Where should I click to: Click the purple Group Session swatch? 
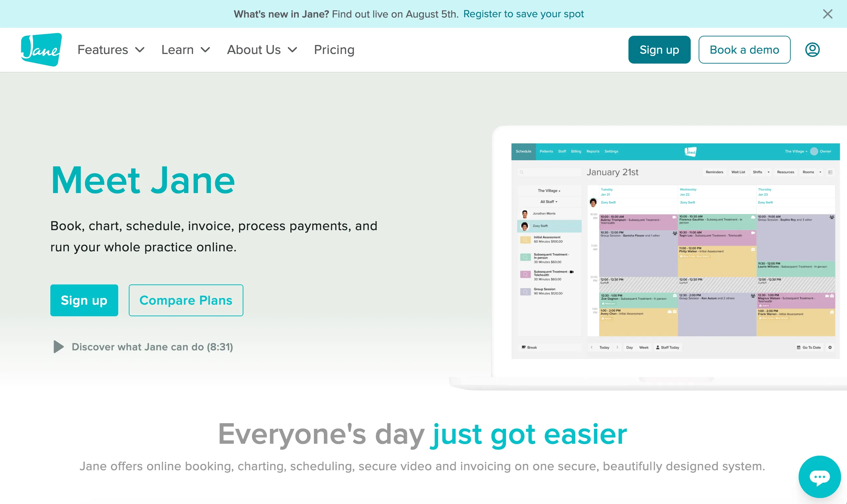pos(525,292)
